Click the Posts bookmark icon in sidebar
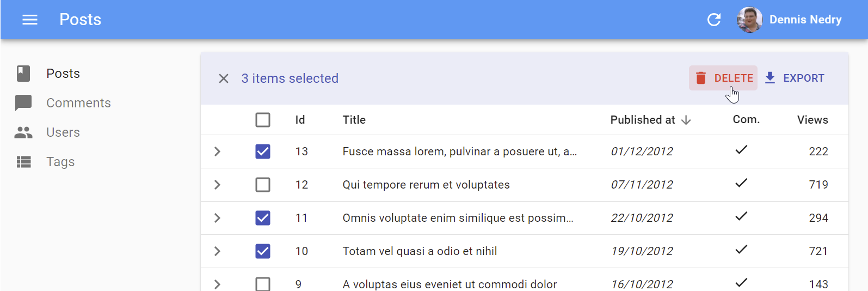This screenshot has height=291, width=868. pos(23,74)
